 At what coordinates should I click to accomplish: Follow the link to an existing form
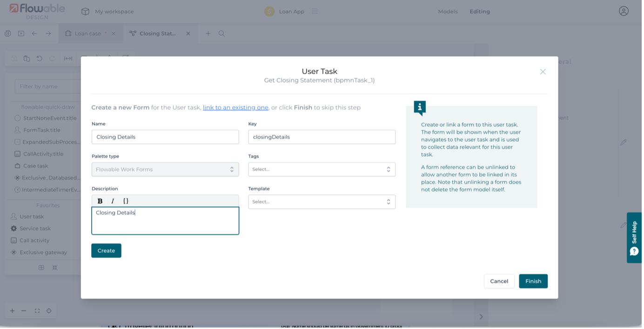(x=235, y=107)
